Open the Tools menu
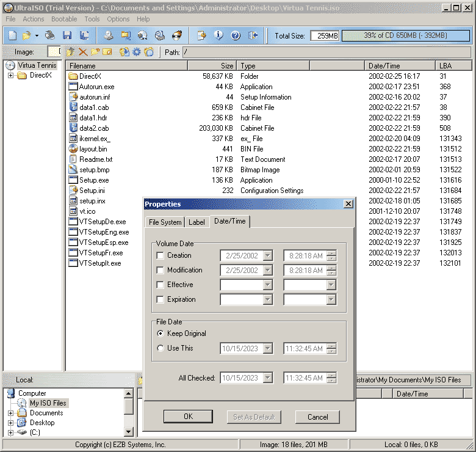Viewport: 476px width, 452px height. point(92,19)
